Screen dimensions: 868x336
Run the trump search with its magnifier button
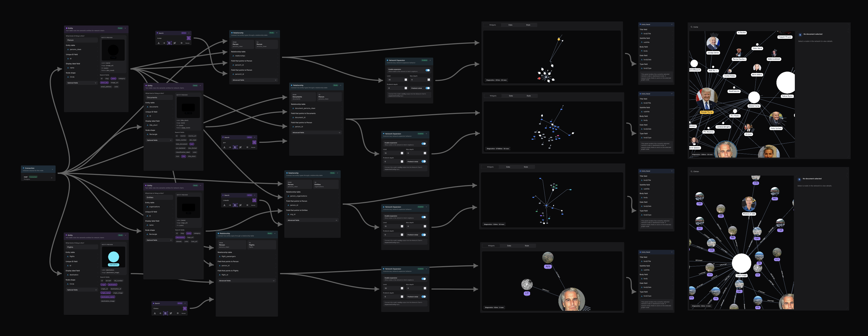(x=189, y=38)
